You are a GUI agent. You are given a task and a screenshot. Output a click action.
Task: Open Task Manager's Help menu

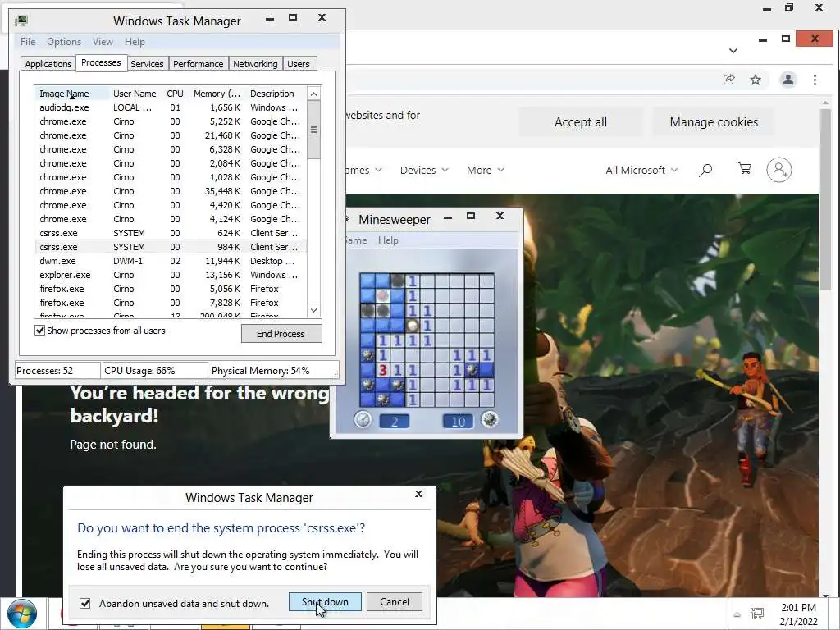pyautogui.click(x=135, y=42)
